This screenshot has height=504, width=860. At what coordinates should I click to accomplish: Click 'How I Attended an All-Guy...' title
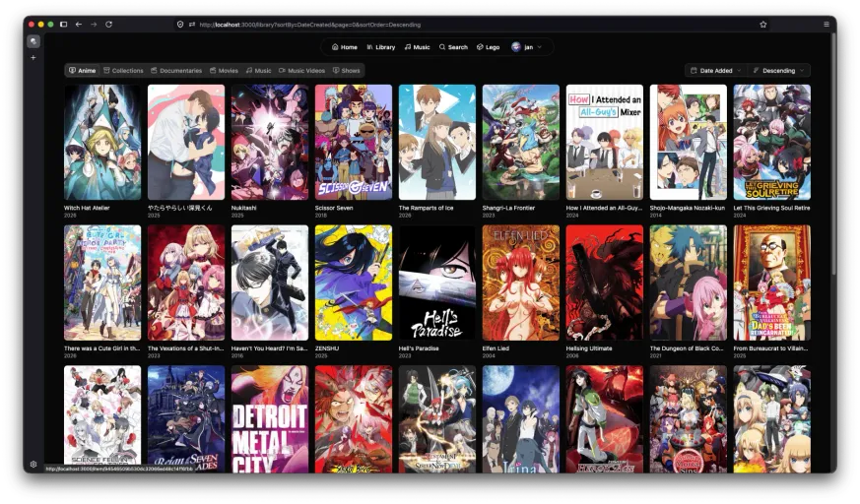pyautogui.click(x=604, y=208)
